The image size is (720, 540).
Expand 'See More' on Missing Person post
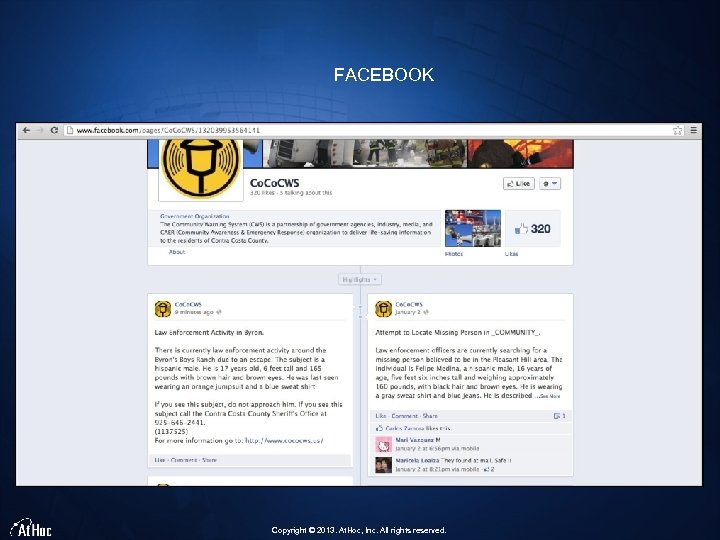tap(550, 396)
